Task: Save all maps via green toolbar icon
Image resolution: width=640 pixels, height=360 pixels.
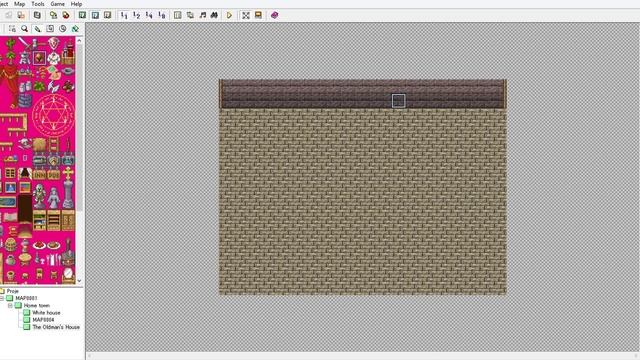Action: click(53, 15)
